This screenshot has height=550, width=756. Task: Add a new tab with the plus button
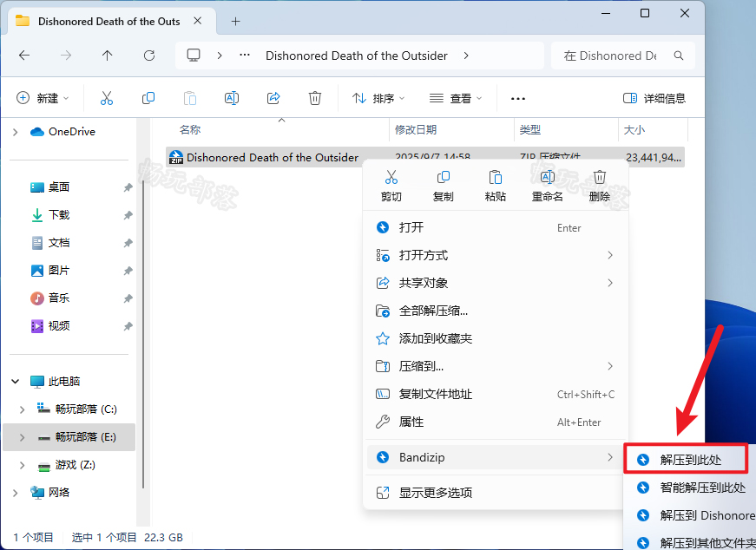pos(235,21)
